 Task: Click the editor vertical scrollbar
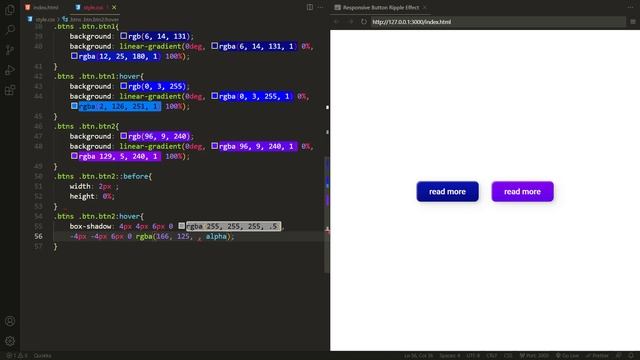(327, 215)
